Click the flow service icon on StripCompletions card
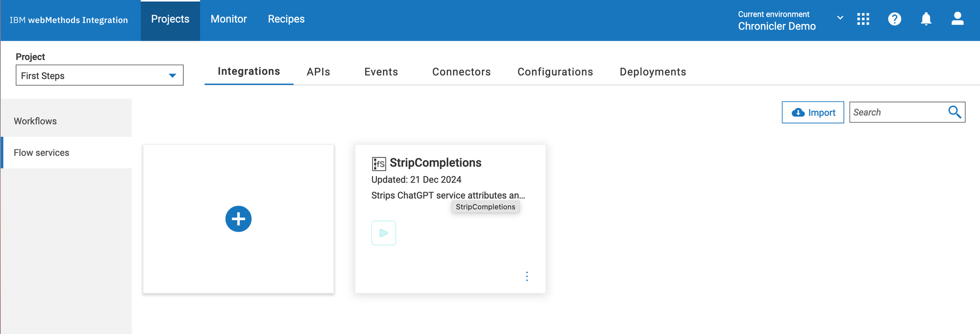This screenshot has height=334, width=980. [x=379, y=163]
